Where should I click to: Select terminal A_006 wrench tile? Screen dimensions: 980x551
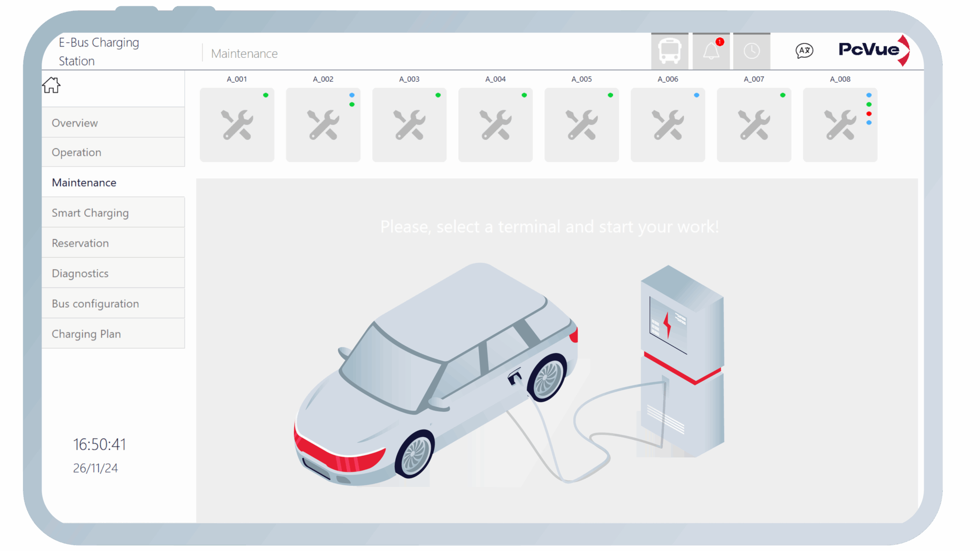pyautogui.click(x=668, y=125)
